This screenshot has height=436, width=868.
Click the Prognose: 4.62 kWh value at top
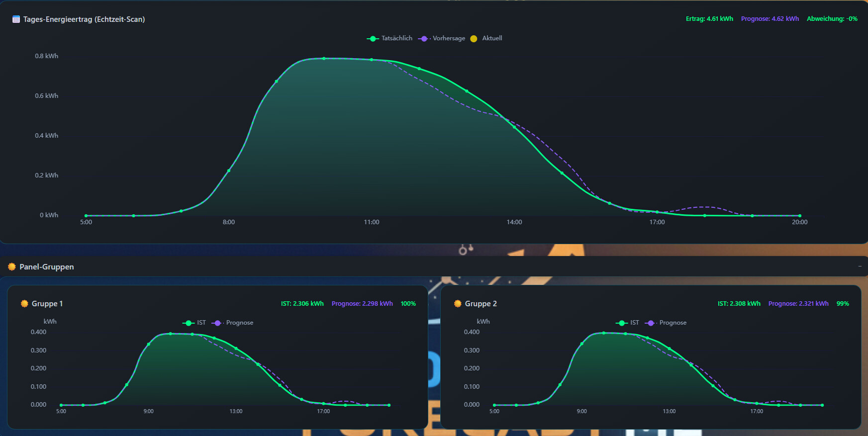click(x=770, y=19)
